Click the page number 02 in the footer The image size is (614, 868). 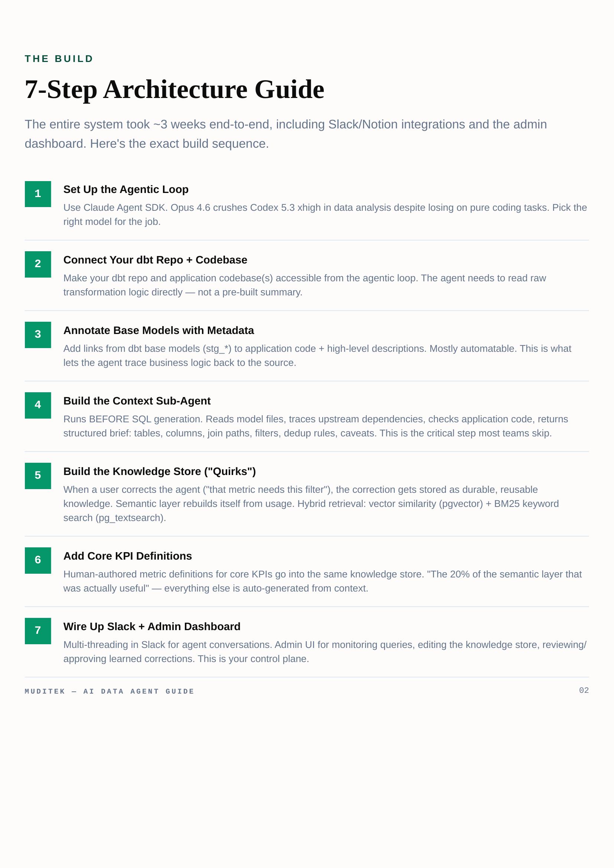click(x=584, y=691)
